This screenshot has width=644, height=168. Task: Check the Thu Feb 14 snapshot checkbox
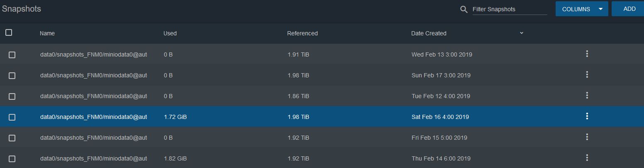tap(12, 159)
